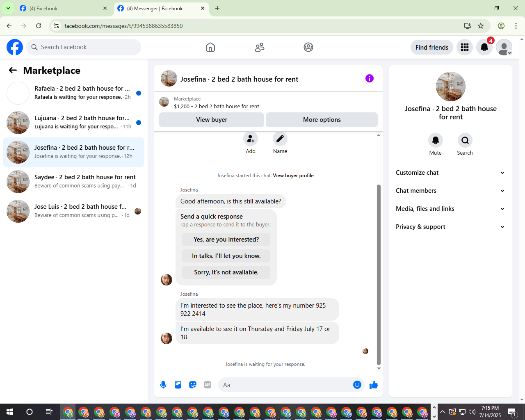Image resolution: width=525 pixels, height=420 pixels.
Task: Open the Windows notification center
Action: click(512, 412)
